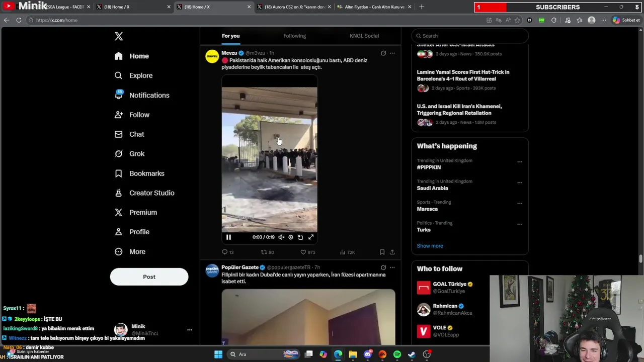Image resolution: width=644 pixels, height=362 pixels.
Task: Open the Follow page in the sidebar
Action: pyautogui.click(x=132, y=115)
